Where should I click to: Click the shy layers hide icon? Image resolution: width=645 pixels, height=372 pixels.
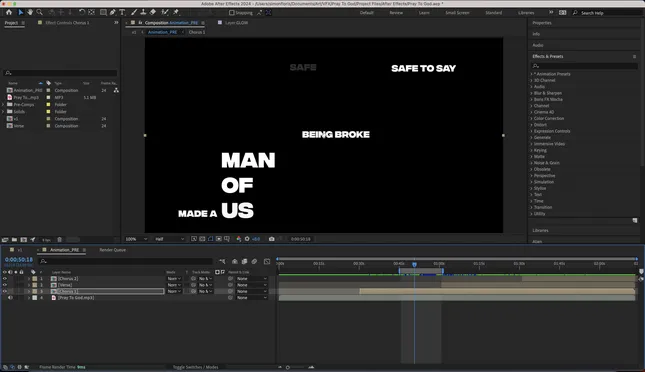234,261
